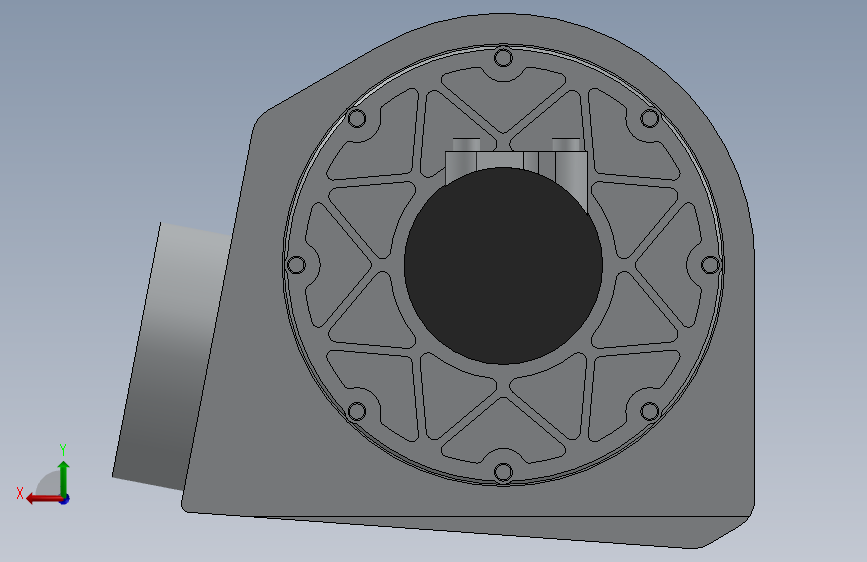
Task: Pick the leftmost bolt hole on the flange
Action: pyautogui.click(x=296, y=265)
